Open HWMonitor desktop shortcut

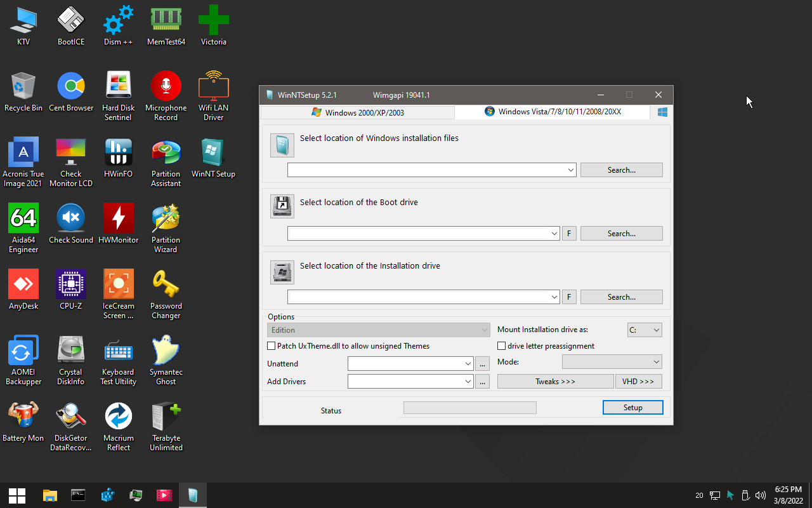119,224
